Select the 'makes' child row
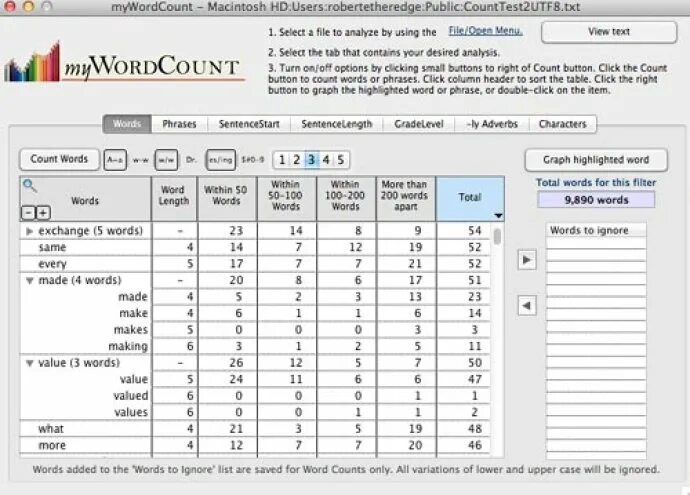 (x=255, y=330)
